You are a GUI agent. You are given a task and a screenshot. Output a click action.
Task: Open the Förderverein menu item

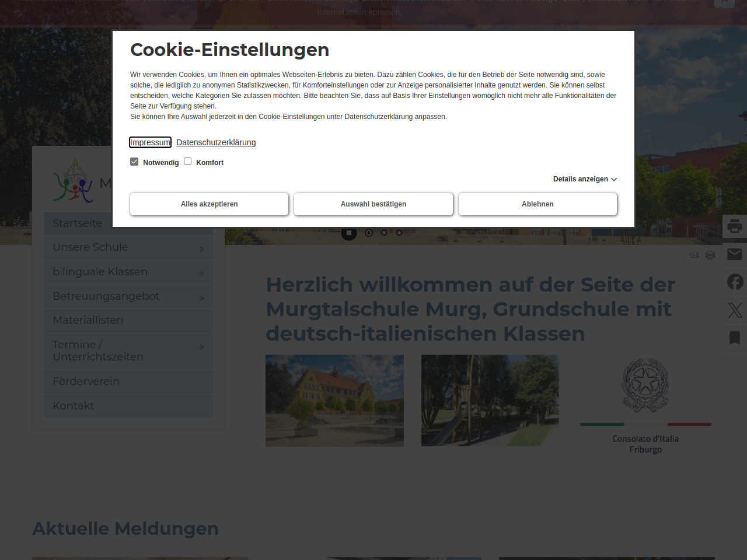[86, 381]
